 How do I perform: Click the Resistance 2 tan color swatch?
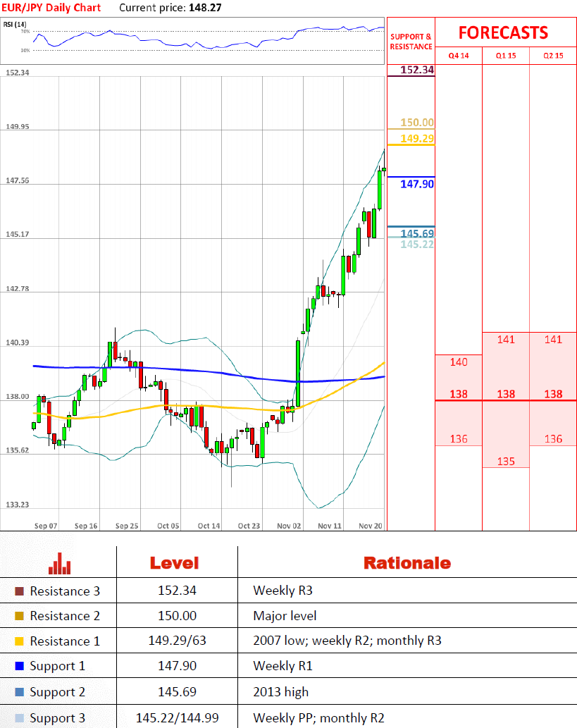coord(19,616)
